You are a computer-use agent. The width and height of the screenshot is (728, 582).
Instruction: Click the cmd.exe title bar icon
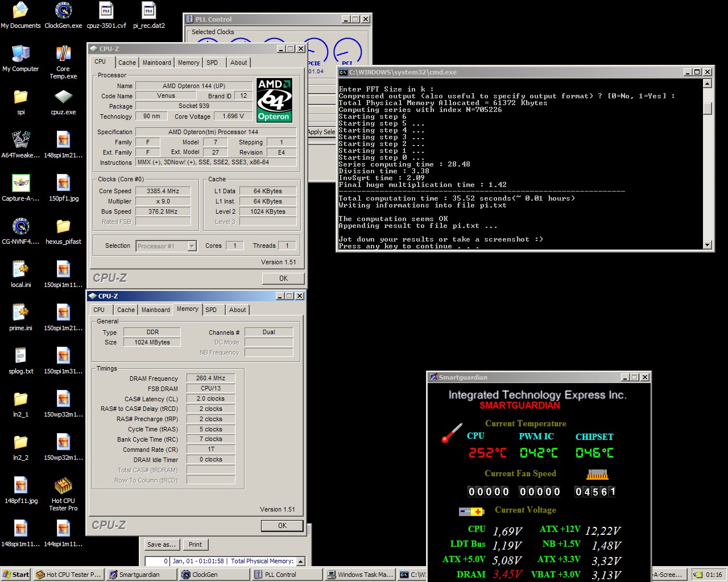click(343, 72)
